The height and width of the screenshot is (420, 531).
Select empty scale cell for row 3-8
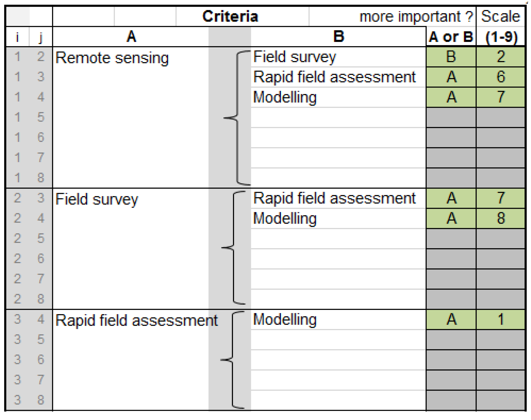point(501,400)
